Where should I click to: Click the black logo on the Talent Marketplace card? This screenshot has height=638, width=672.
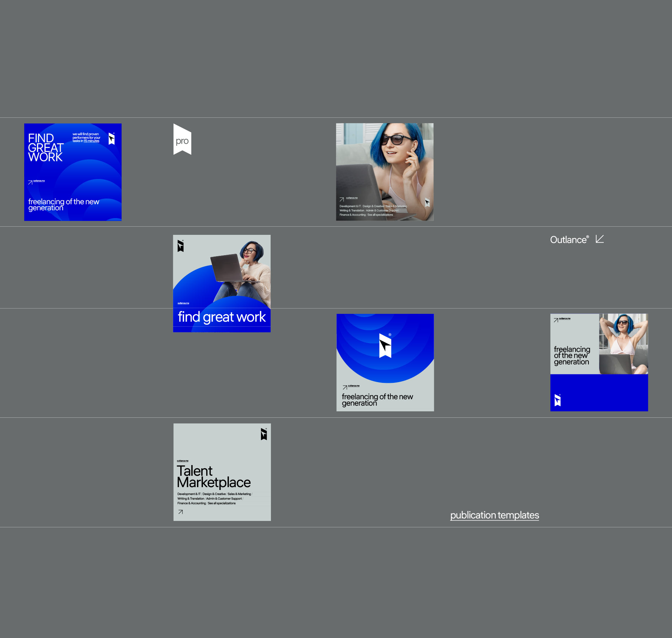263,434
